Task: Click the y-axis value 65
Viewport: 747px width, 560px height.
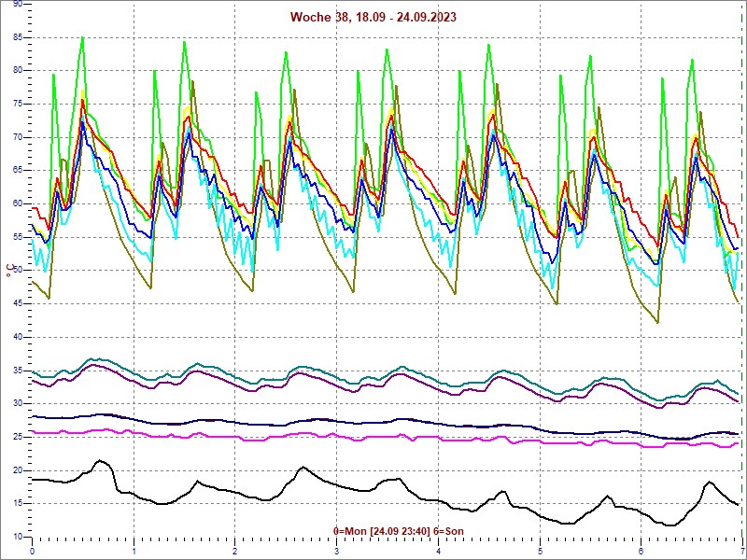Action: [18, 171]
